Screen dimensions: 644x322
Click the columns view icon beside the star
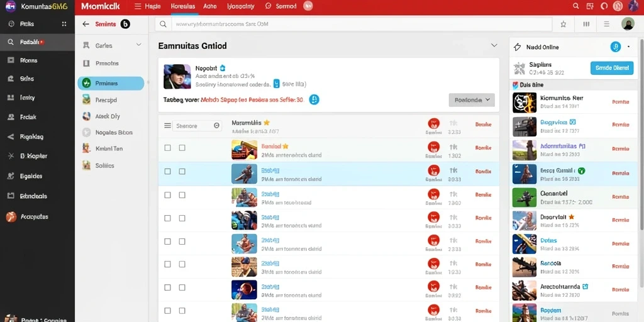[586, 25]
